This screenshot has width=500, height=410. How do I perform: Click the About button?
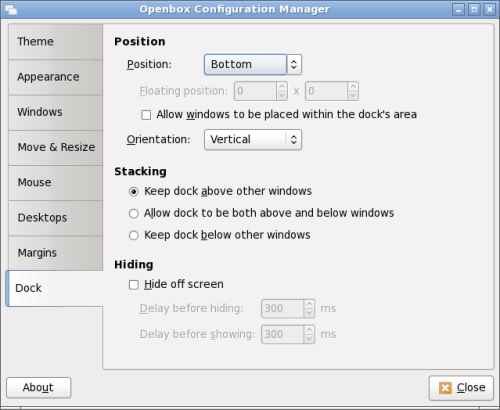[39, 388]
